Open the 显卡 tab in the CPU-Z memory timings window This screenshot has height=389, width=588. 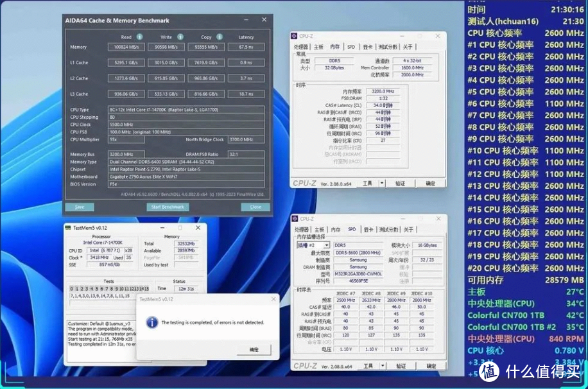click(367, 47)
